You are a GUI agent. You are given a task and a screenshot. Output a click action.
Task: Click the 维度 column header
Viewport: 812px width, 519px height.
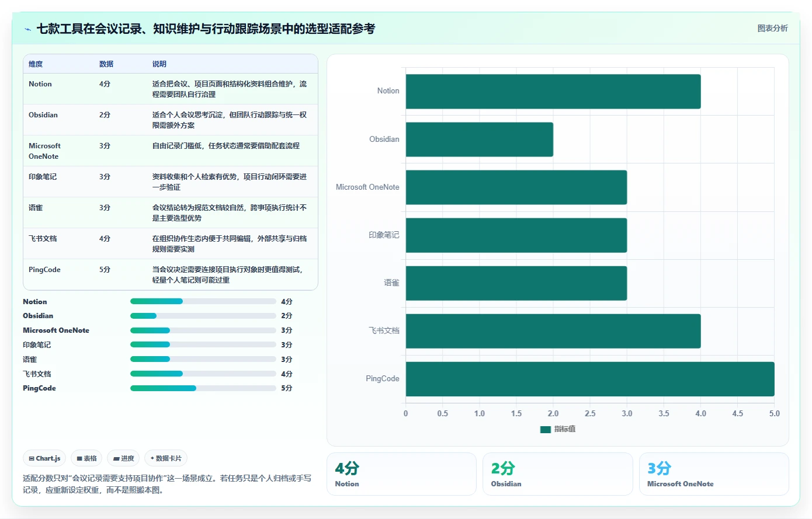click(36, 64)
